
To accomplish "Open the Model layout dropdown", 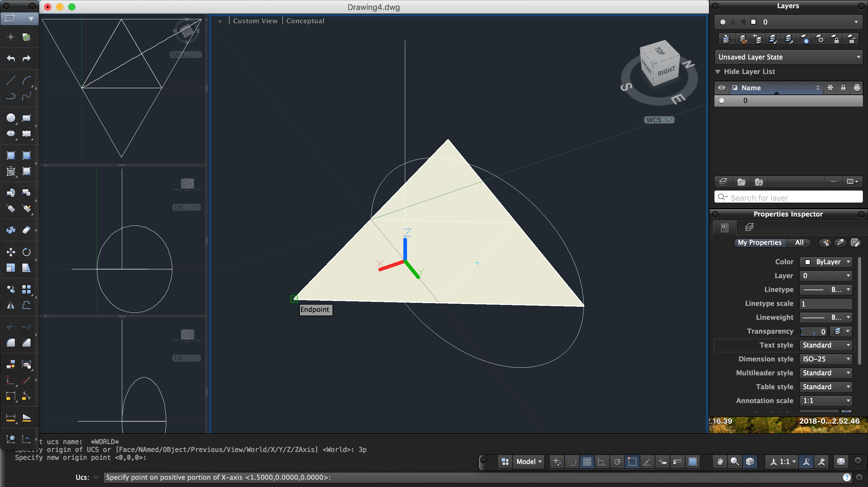I will (529, 461).
